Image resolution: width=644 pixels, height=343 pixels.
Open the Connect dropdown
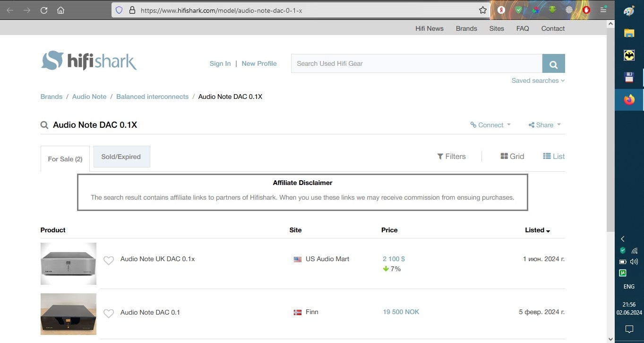click(490, 125)
